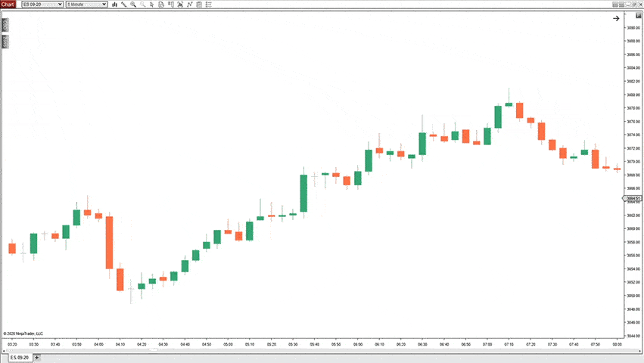Open the chart properties icon

[x=199, y=5]
